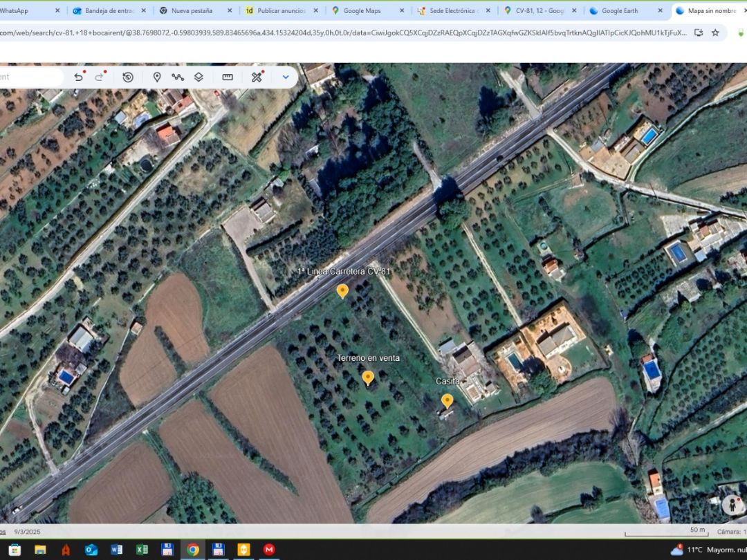
Task: Select the add placemark tool
Action: coord(157,77)
